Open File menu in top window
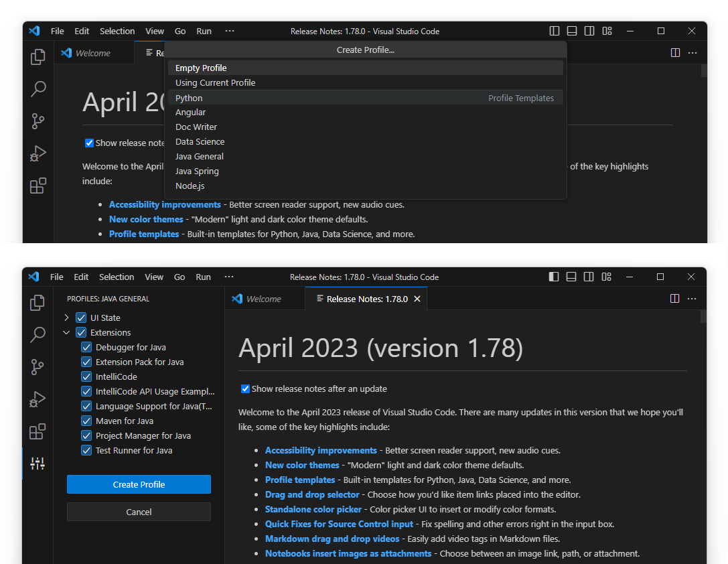The width and height of the screenshot is (728, 564). [58, 31]
